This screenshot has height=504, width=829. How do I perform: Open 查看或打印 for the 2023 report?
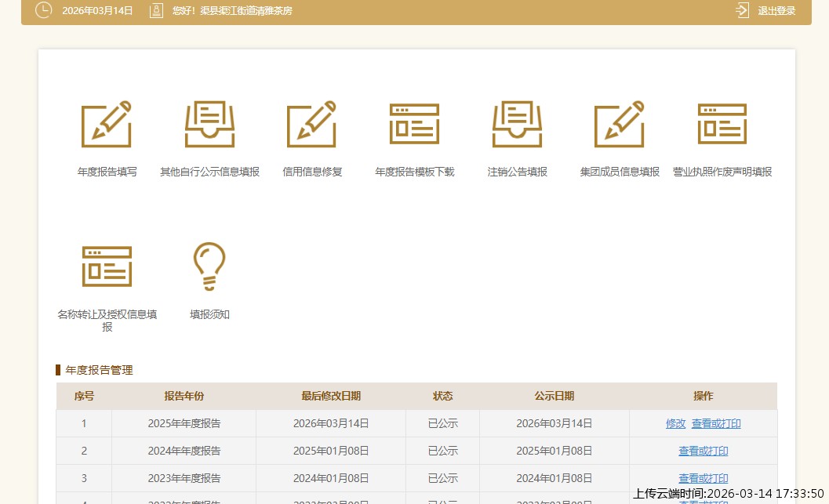click(703, 478)
